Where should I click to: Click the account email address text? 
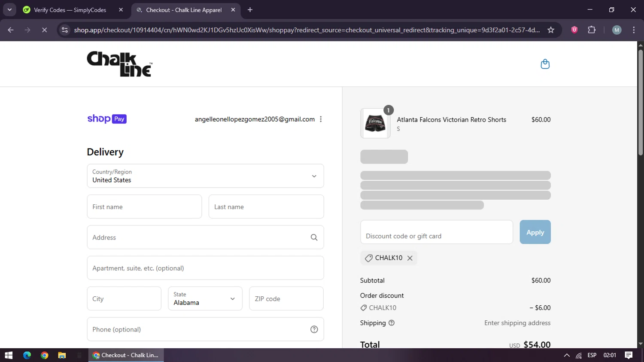[255, 119]
